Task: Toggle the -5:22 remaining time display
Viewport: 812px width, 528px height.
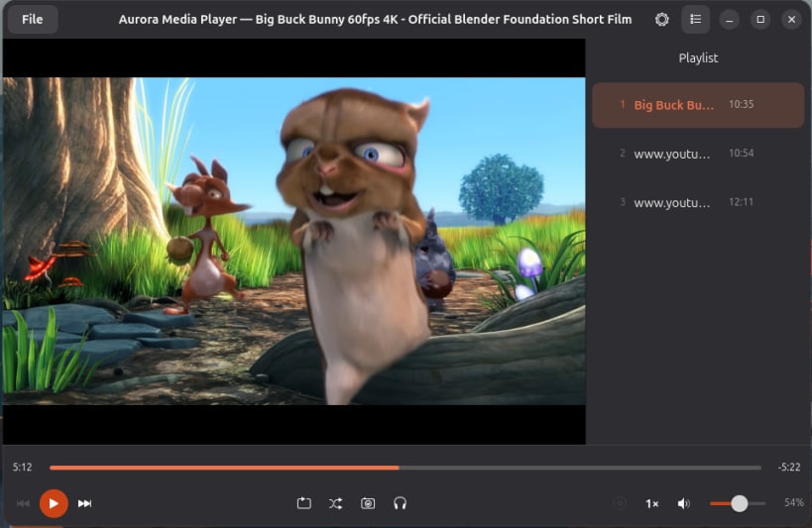Action: [x=788, y=467]
